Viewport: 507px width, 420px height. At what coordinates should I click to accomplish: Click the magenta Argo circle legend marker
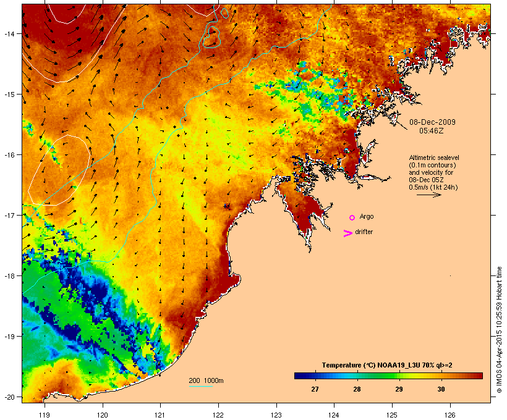[x=352, y=217]
